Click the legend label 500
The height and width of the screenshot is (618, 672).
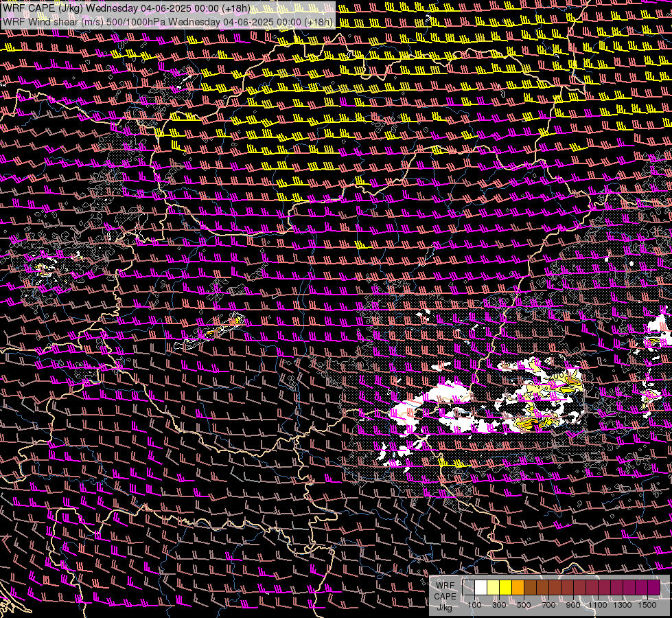(524, 605)
